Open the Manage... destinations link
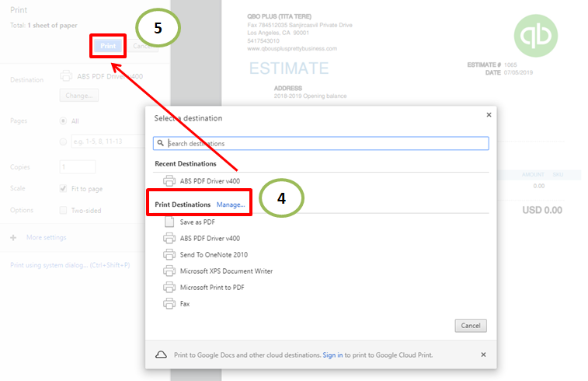 [x=231, y=204]
